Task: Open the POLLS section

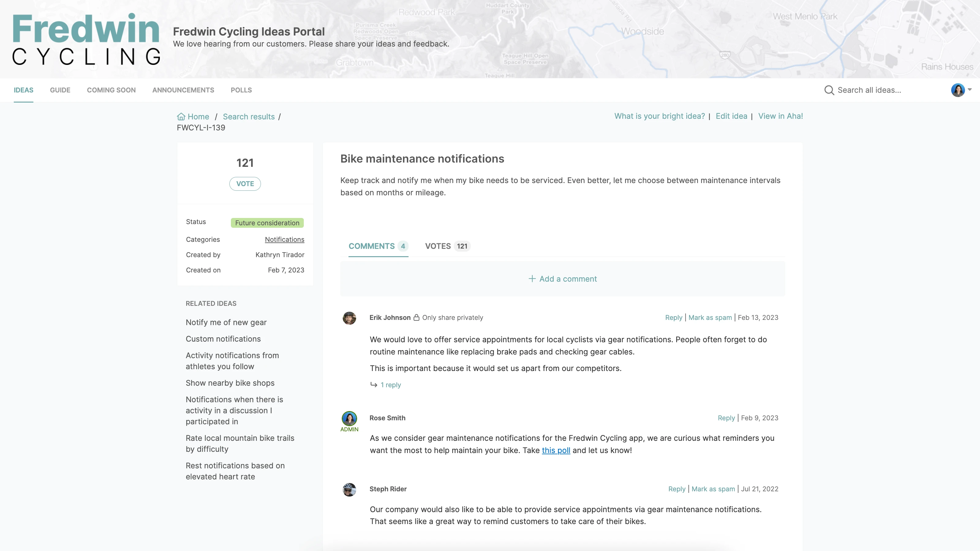Action: tap(241, 90)
